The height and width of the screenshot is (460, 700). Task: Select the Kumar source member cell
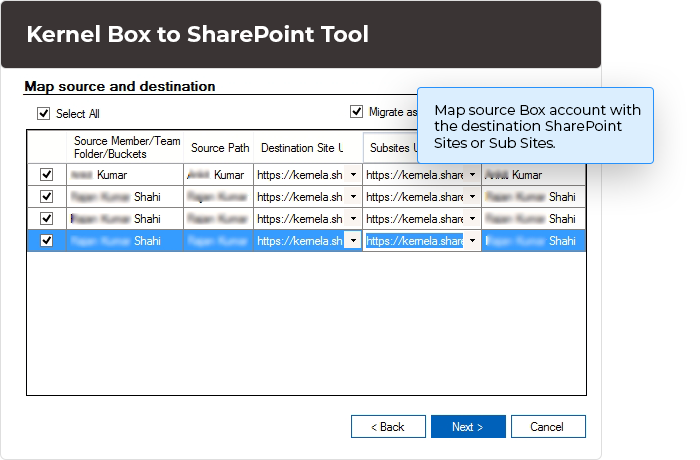point(125,175)
